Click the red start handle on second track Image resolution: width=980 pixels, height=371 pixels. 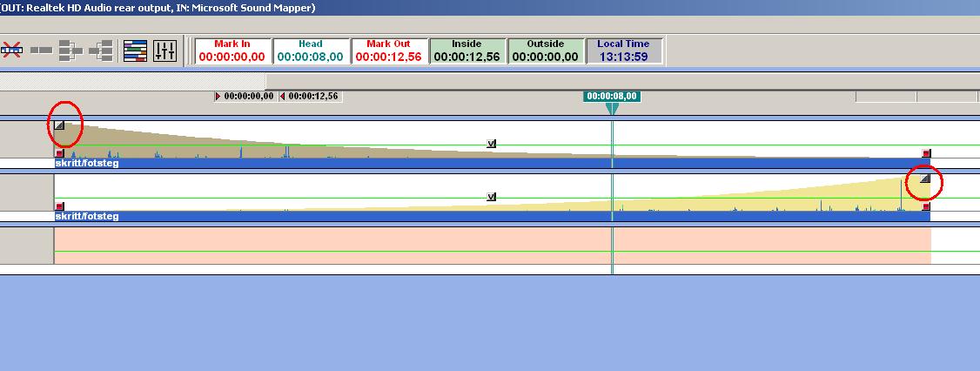pyautogui.click(x=60, y=206)
